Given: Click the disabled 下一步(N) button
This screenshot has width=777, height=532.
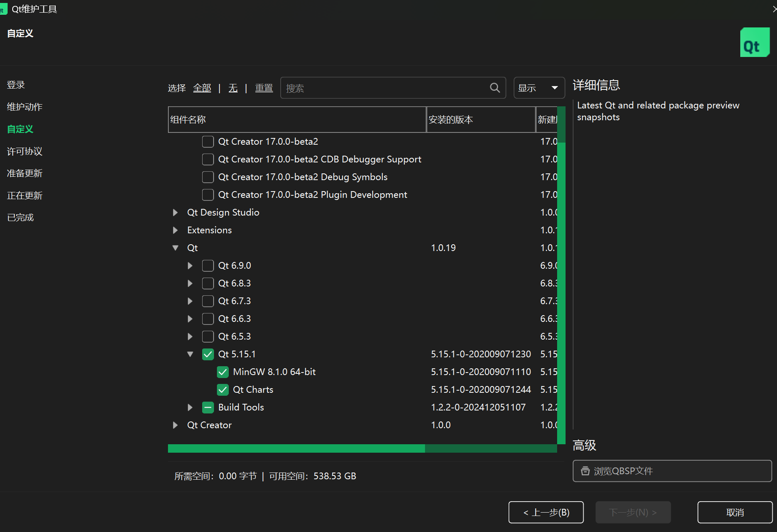Looking at the screenshot, I should coord(633,512).
